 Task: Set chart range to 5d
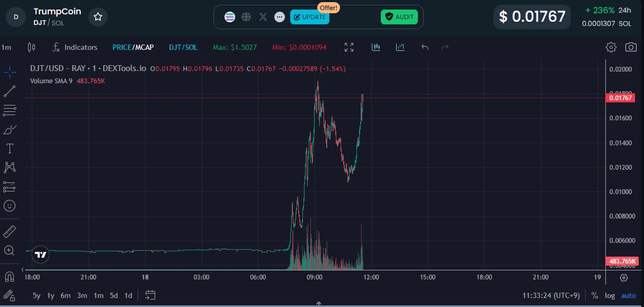[x=114, y=295]
